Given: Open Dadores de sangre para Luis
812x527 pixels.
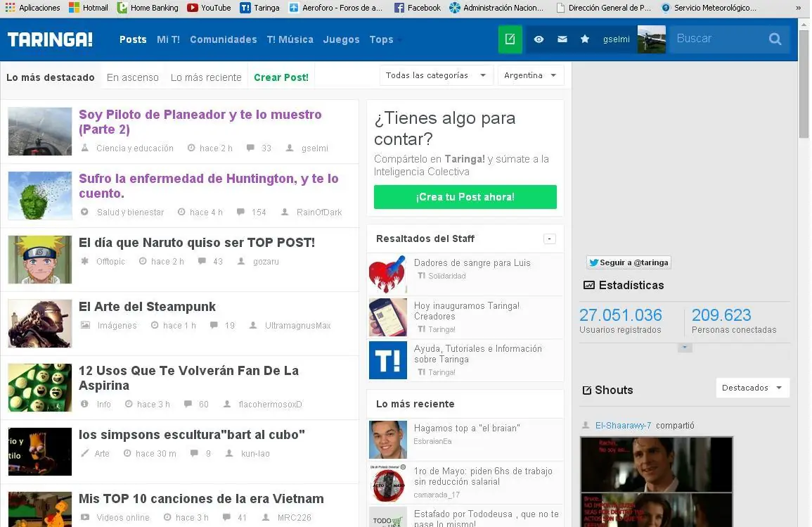Looking at the screenshot, I should [472, 262].
